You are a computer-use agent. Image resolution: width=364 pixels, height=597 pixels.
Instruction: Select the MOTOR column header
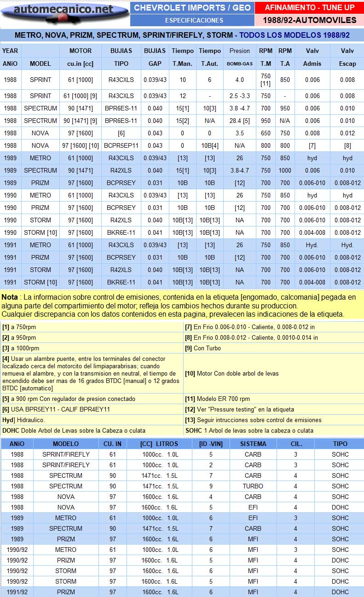[81, 51]
